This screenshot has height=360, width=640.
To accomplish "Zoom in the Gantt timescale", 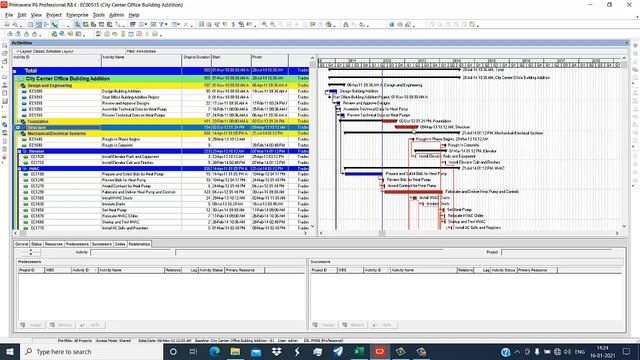I will (x=264, y=24).
